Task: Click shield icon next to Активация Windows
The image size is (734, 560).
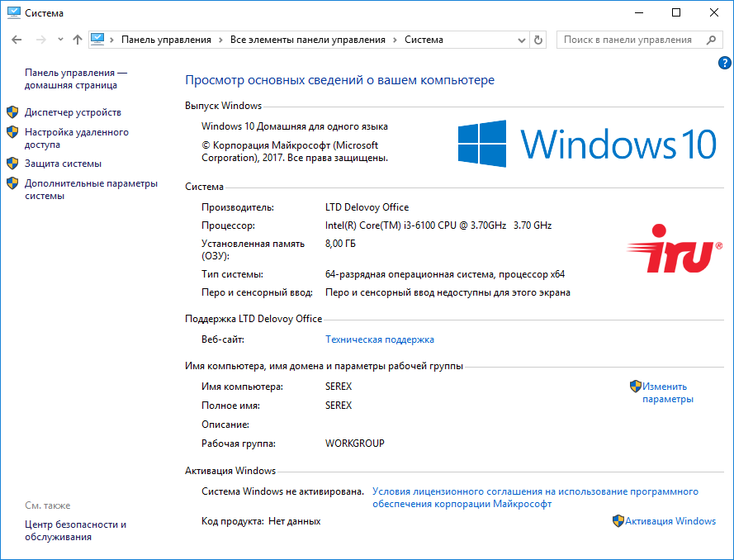Action: (x=618, y=520)
